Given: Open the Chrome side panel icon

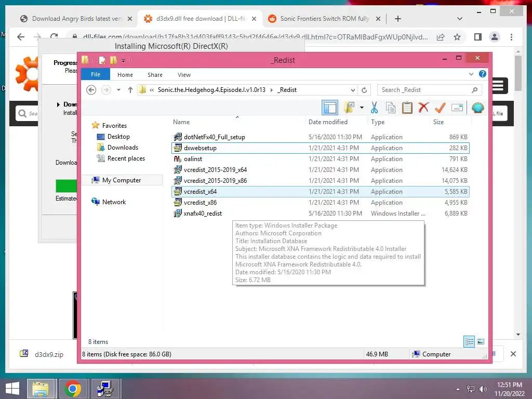Looking at the screenshot, I should click(478, 37).
